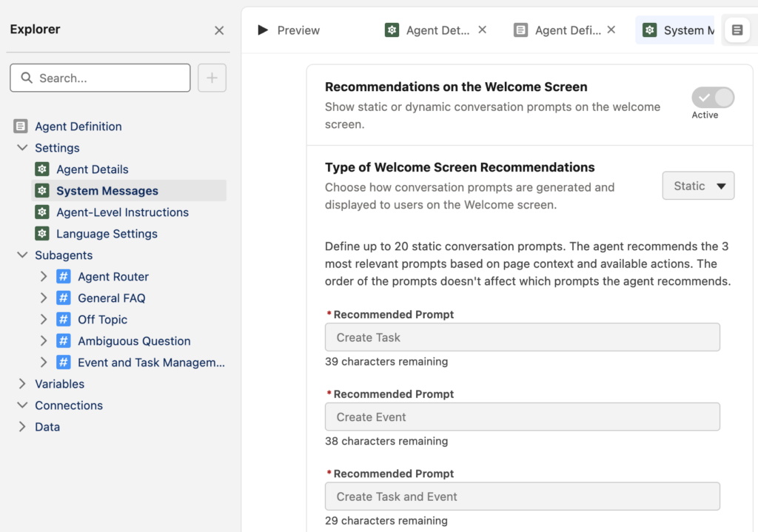Image resolution: width=758 pixels, height=532 pixels.
Task: Click the search magnifier icon in Explorer
Action: [27, 78]
